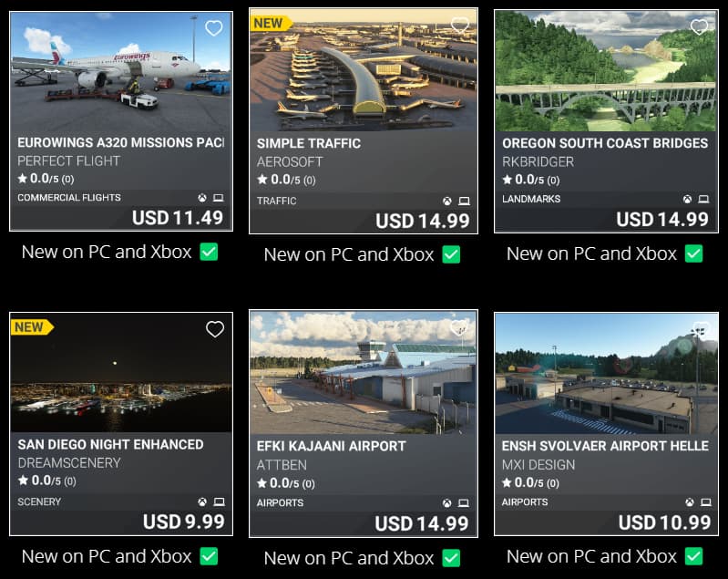Click the green checkmark below Oregon Bridges
Viewport: 728px width, 579px height.
[x=694, y=253]
